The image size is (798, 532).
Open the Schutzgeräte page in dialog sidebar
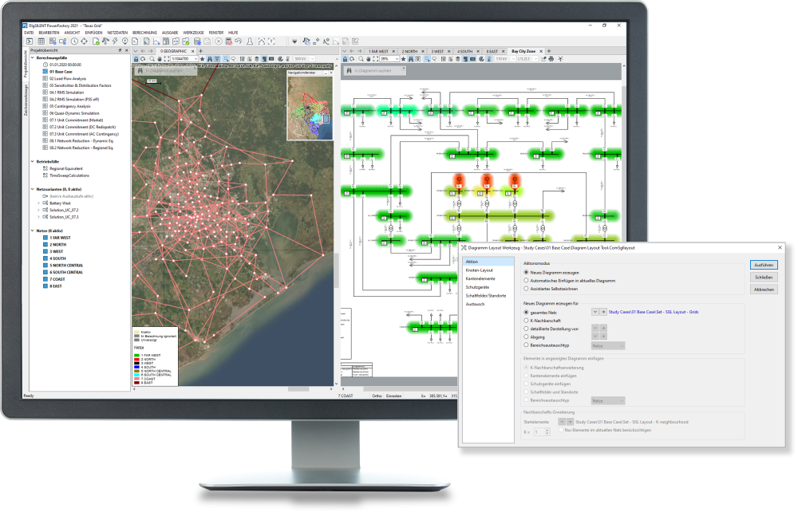point(477,287)
